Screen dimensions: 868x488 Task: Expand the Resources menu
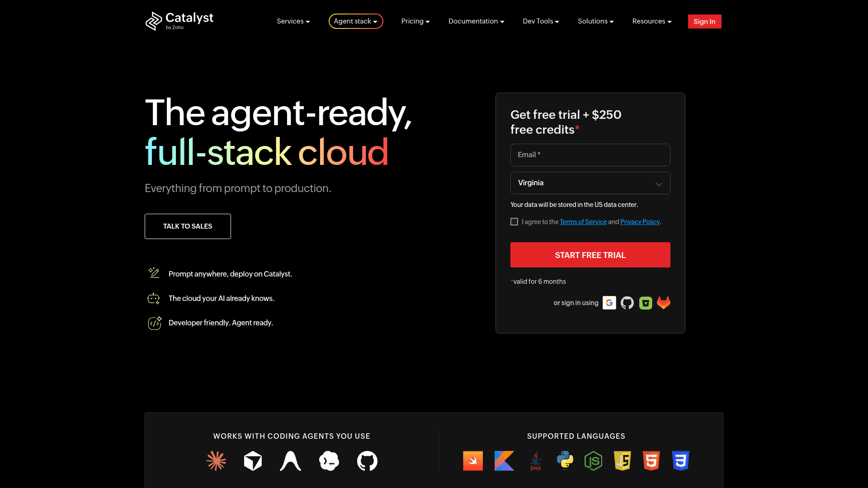[x=652, y=21]
